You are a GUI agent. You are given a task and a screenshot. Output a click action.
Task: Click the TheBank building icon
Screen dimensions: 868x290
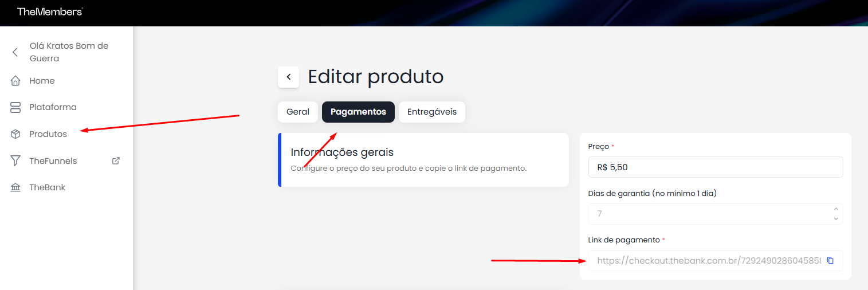point(15,187)
